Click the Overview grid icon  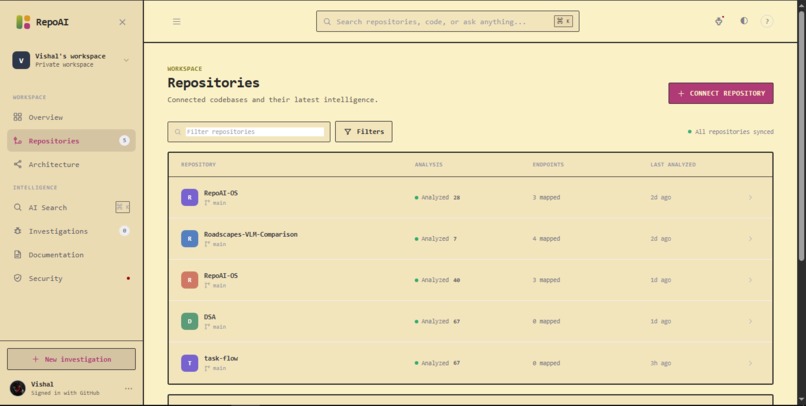pyautogui.click(x=17, y=117)
